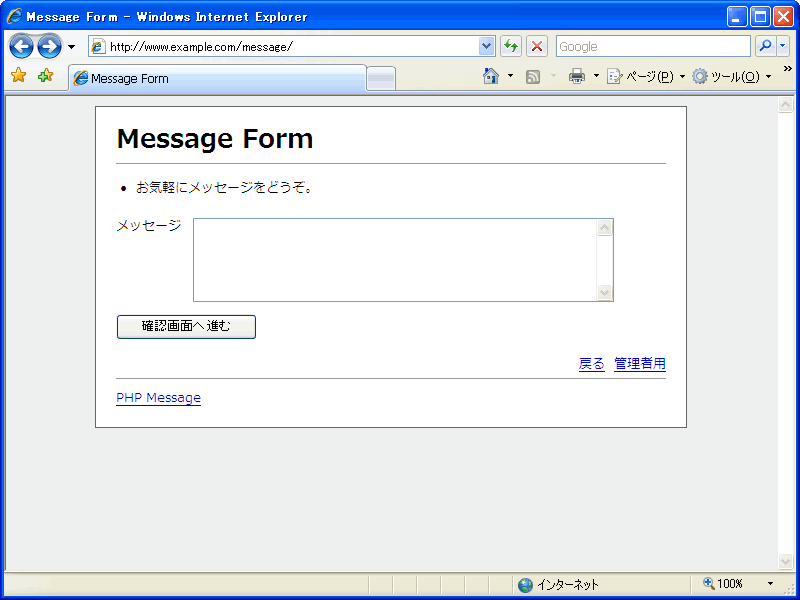Image resolution: width=800 pixels, height=600 pixels.
Task: Open the zoom level dropdown arrow
Action: point(770,584)
